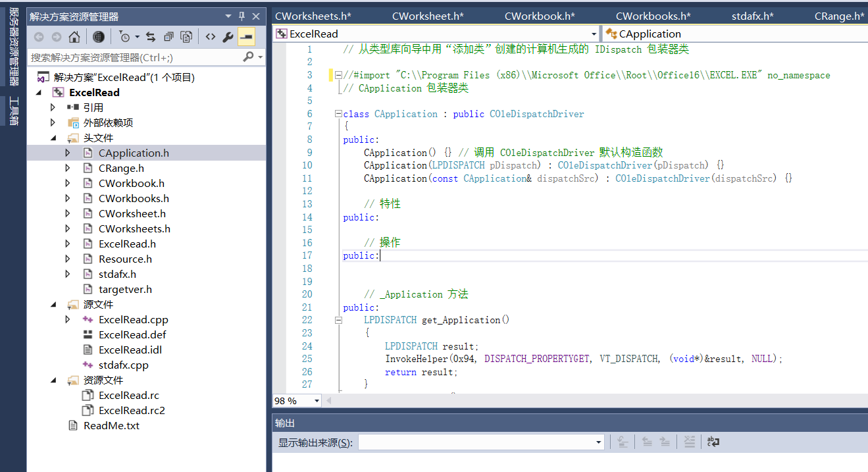
Task: Collapse the 头文件 folder
Action: pos(53,138)
